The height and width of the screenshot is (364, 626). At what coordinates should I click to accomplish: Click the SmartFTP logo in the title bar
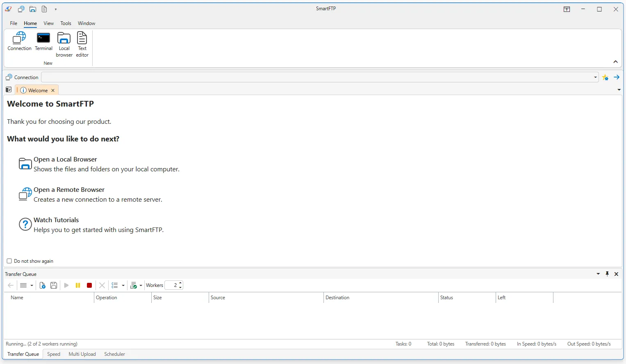point(8,9)
